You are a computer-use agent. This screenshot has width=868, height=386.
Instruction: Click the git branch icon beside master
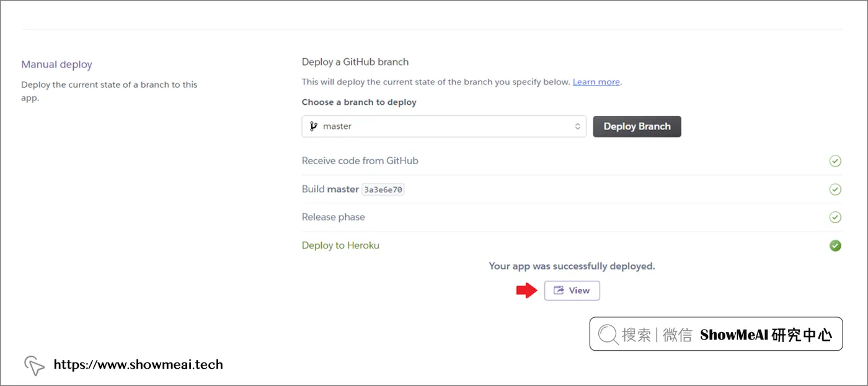pyautogui.click(x=313, y=126)
